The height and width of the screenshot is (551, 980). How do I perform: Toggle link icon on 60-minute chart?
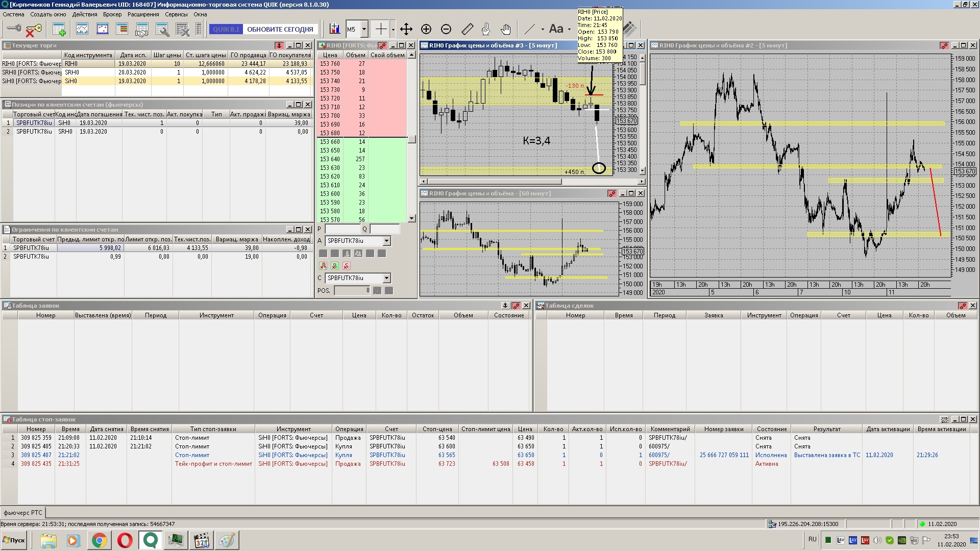(611, 193)
